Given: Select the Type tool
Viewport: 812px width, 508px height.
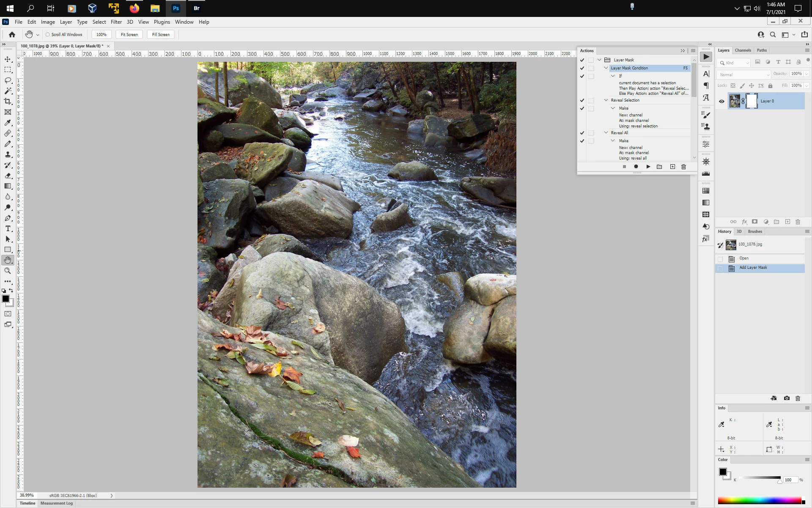Looking at the screenshot, I should (x=8, y=229).
